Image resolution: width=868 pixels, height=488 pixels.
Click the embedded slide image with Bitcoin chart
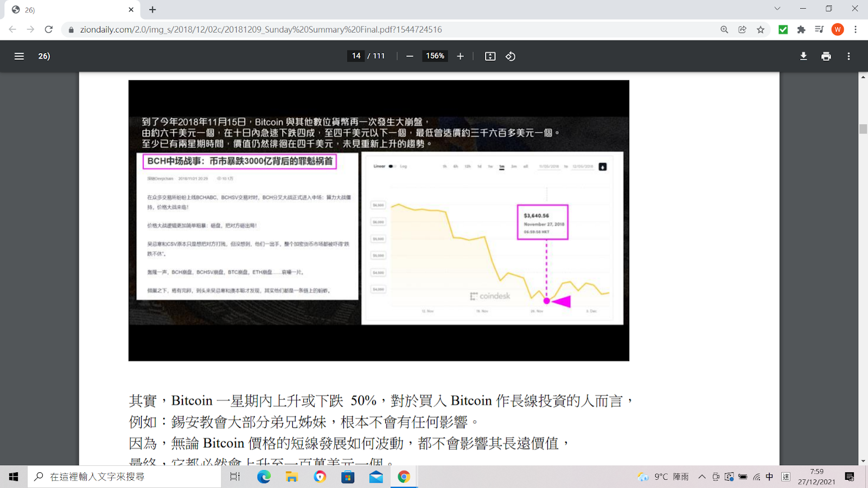[x=379, y=221]
